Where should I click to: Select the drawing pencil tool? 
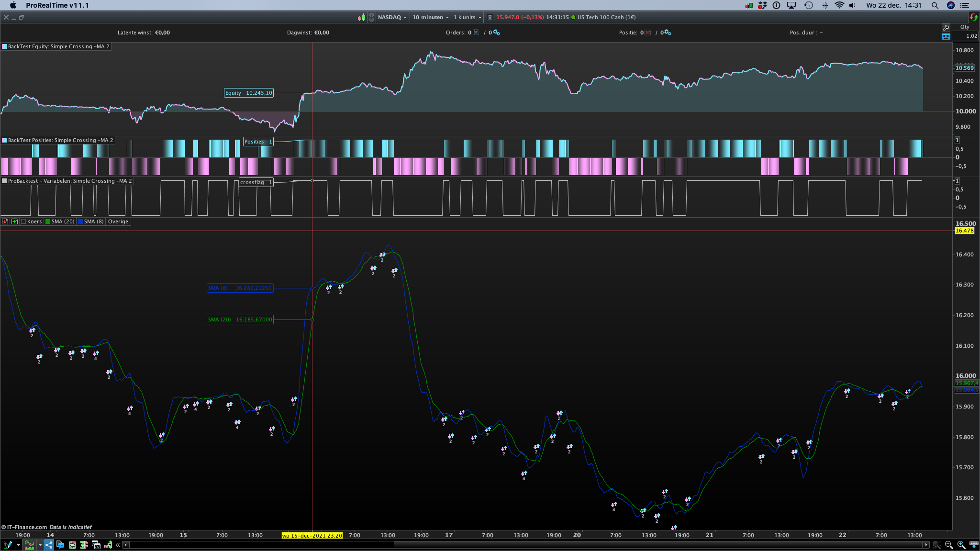tap(8, 545)
